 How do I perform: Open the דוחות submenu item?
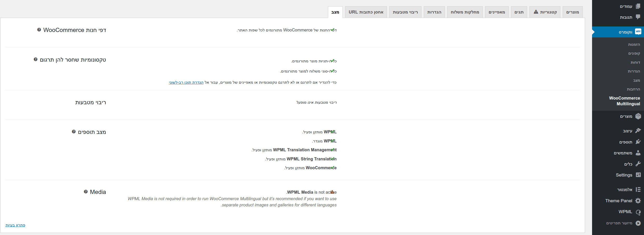(635, 62)
